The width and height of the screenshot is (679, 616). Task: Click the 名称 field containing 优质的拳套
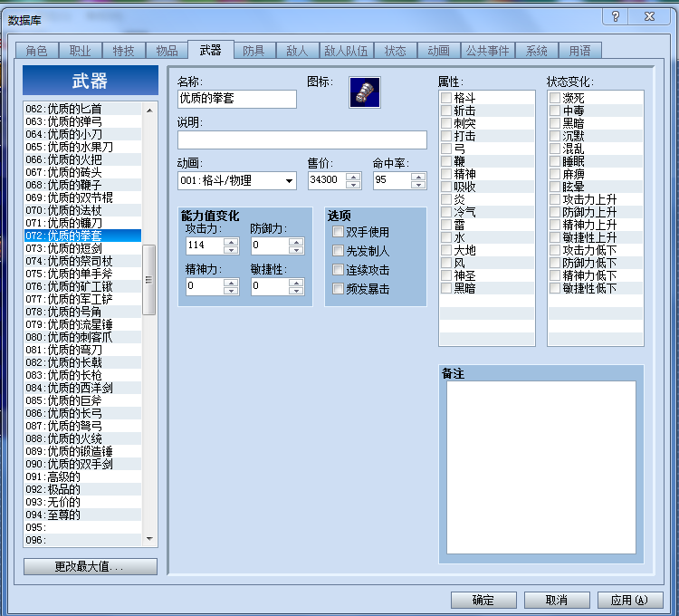[x=237, y=99]
